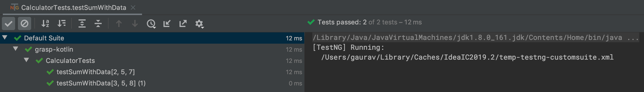Collapse the grasp-kotlin tree node
This screenshot has width=644, height=92.
click(x=16, y=49)
